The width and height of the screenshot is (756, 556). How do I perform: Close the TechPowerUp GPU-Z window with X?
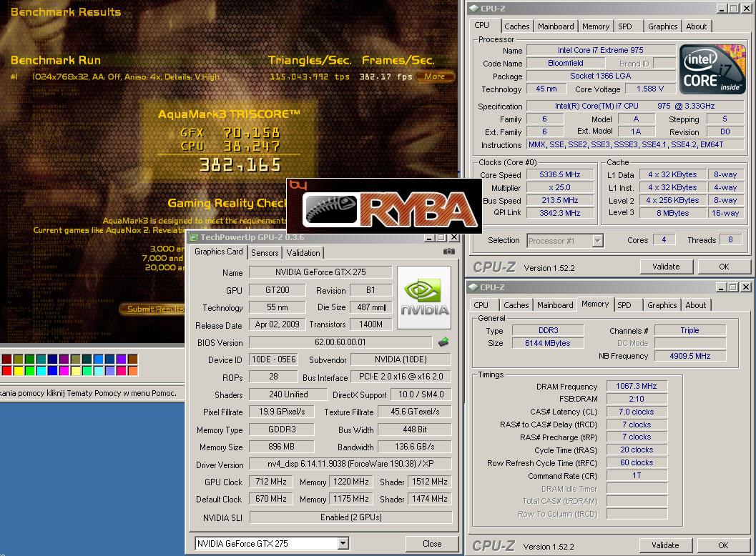click(454, 237)
